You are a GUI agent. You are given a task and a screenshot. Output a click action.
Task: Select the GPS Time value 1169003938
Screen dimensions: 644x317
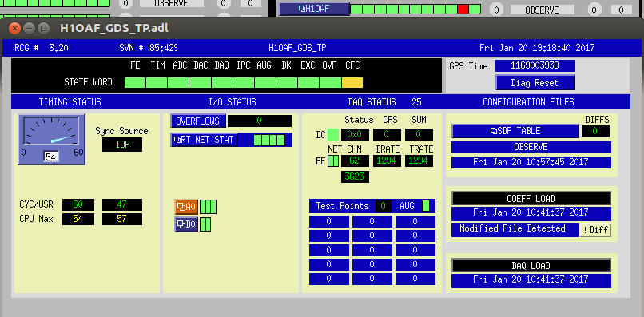[535, 65]
